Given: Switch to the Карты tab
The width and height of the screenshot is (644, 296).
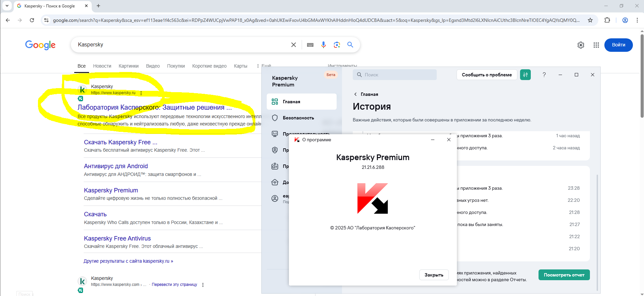Looking at the screenshot, I should click(241, 66).
